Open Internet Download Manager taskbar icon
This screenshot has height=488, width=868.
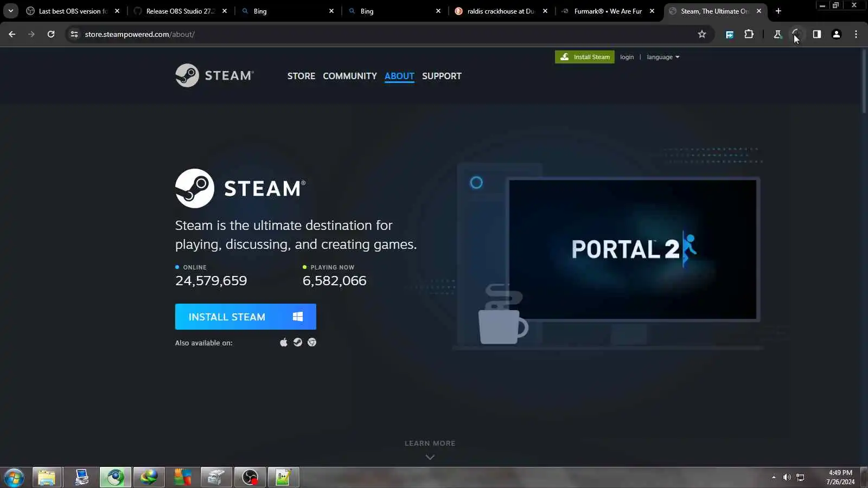point(149,478)
